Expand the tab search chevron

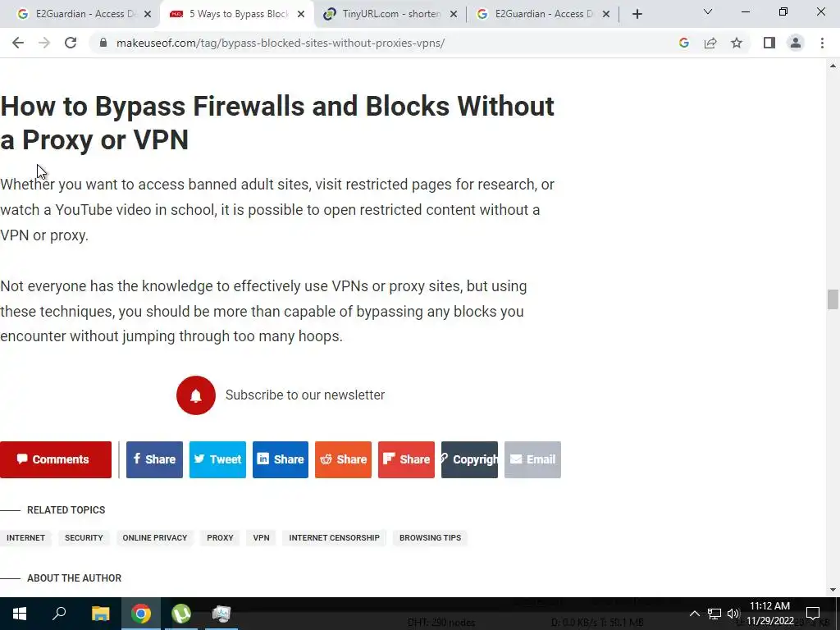[708, 11]
